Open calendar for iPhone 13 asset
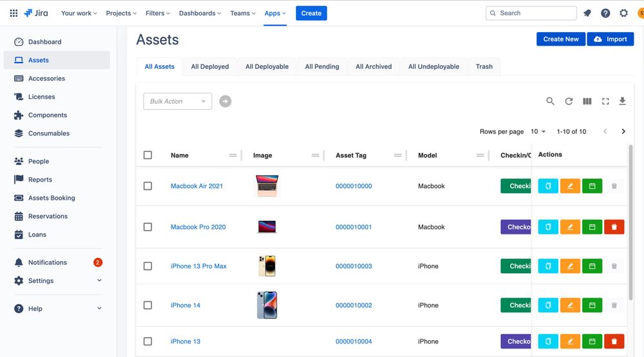644x357 pixels. point(592,341)
